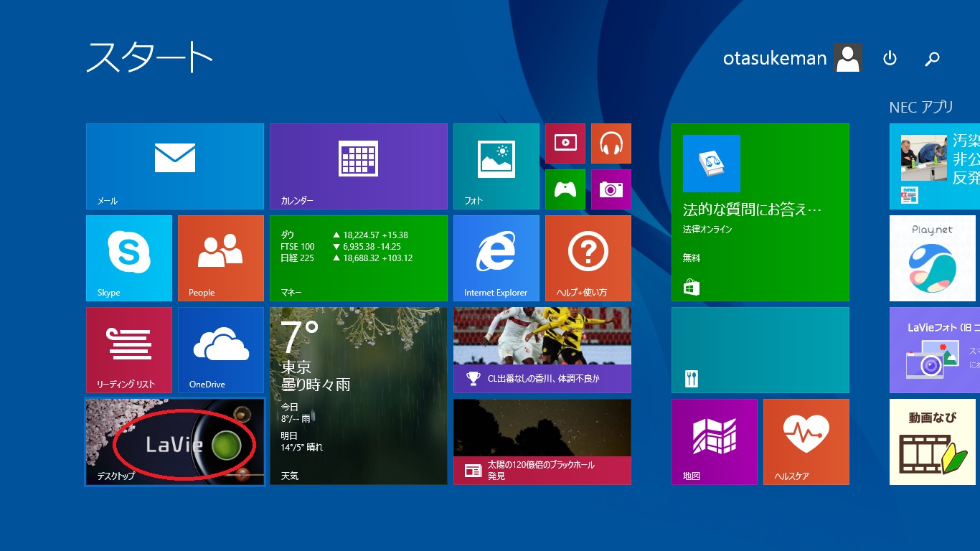Open the Maps (地図) tile
980x551 pixels.
point(715,442)
